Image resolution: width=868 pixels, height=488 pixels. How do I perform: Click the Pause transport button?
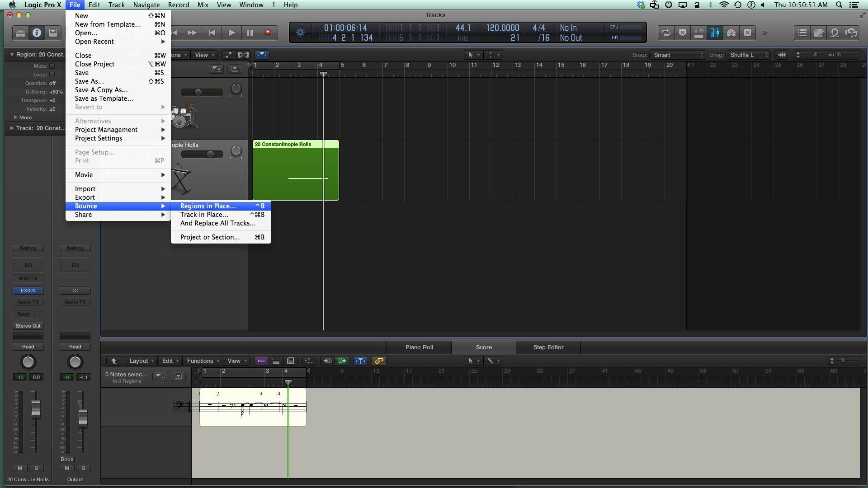point(250,33)
